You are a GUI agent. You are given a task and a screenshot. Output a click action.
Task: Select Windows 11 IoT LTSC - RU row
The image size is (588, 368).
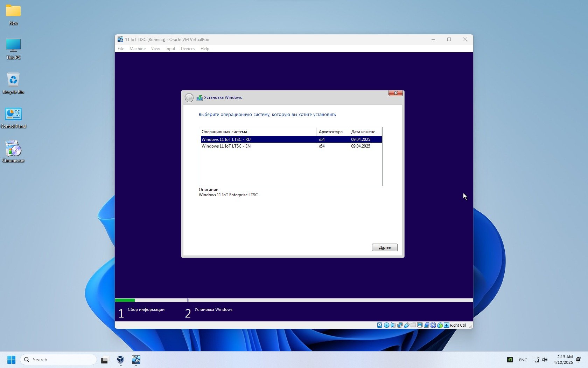[x=226, y=139]
